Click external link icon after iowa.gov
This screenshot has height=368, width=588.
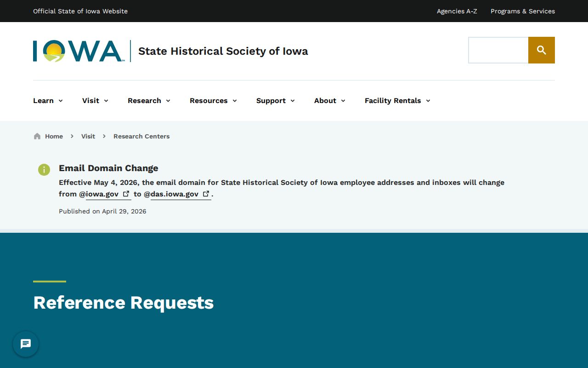[x=126, y=194]
